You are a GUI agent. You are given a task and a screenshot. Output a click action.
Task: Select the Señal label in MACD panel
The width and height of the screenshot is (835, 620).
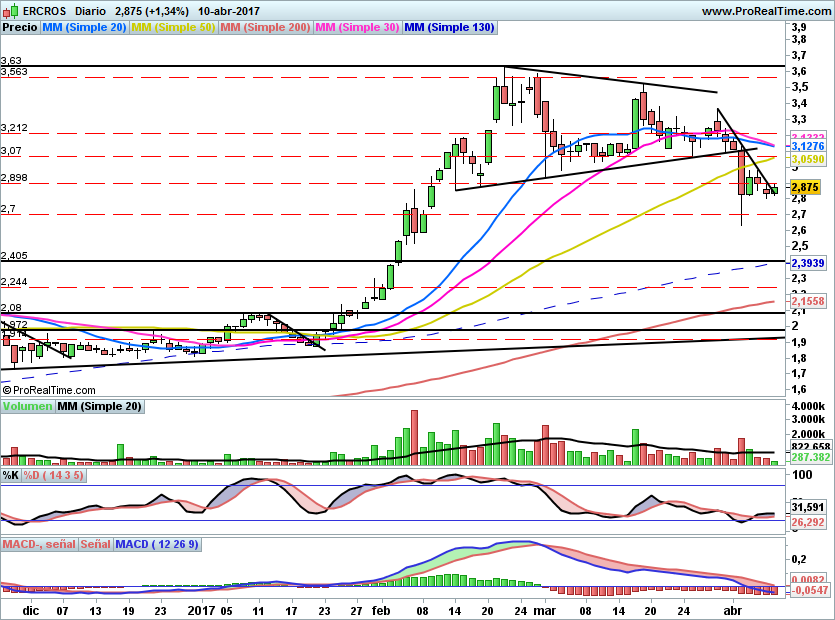(x=95, y=544)
